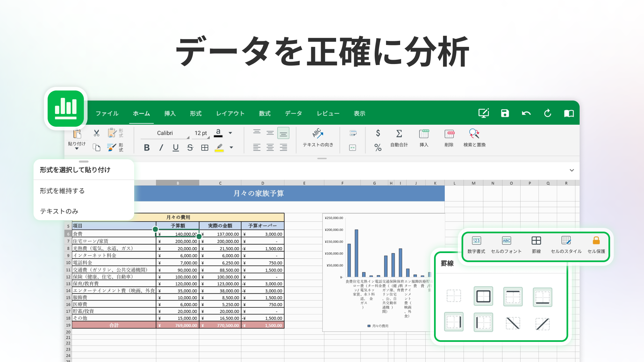This screenshot has height=362, width=644.
Task: Toggle strikethrough formatting
Action: point(190,147)
